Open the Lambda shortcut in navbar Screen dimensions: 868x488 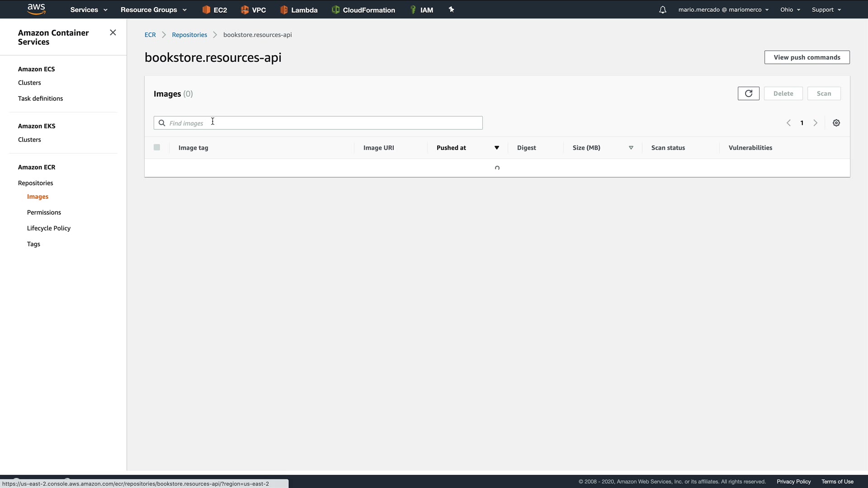[x=299, y=9]
